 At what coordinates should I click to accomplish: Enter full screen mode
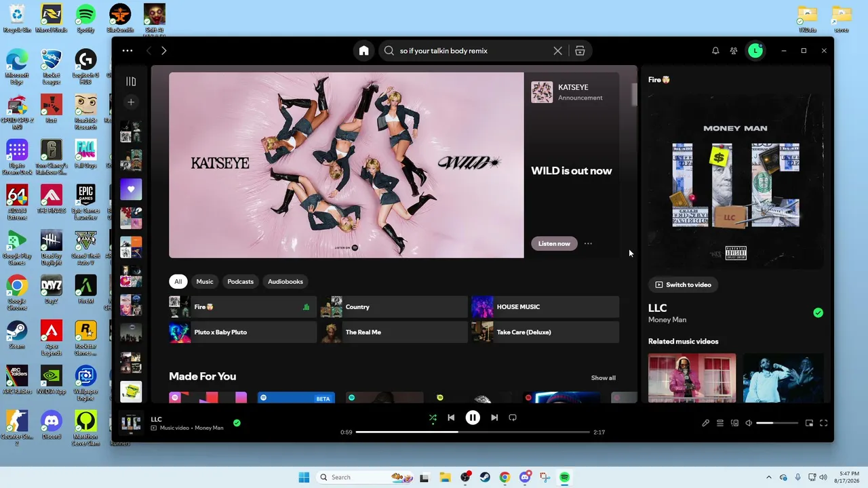coord(823,423)
